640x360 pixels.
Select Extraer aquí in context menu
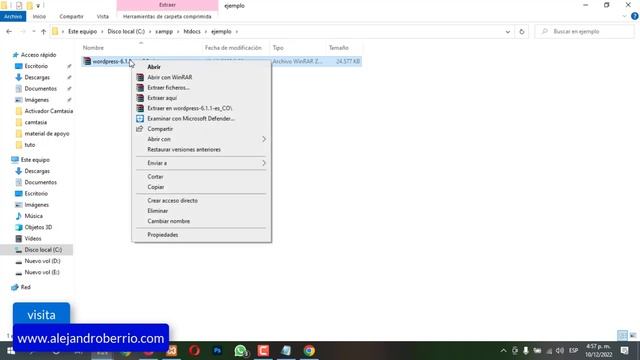pyautogui.click(x=162, y=98)
